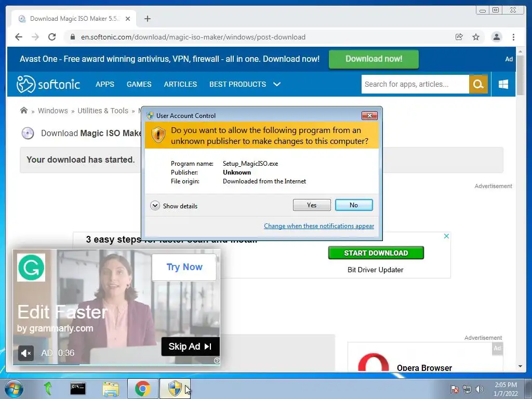Open the GAMES menu
Image resolution: width=532 pixels, height=399 pixels.
pos(139,84)
